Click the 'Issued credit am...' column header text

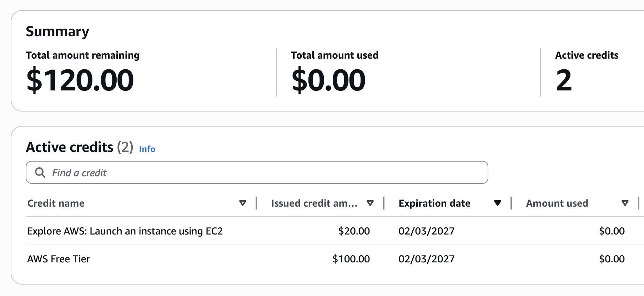pos(314,203)
